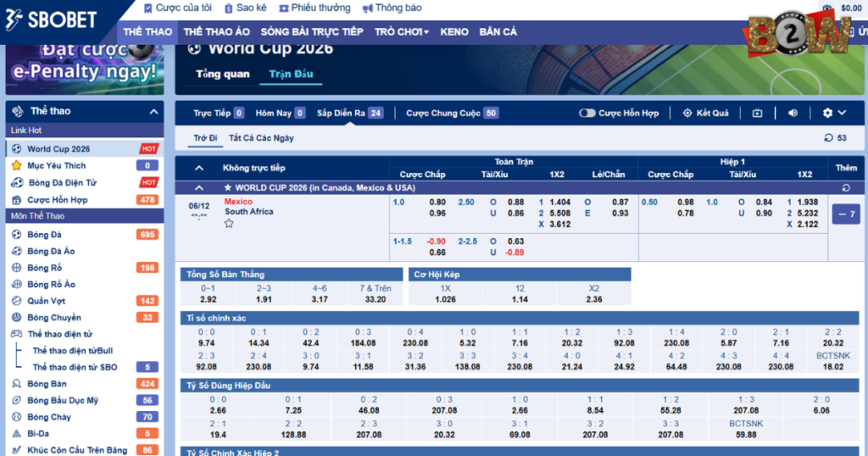Select Trở Đi date tab
The height and width of the screenshot is (456, 868).
click(205, 138)
